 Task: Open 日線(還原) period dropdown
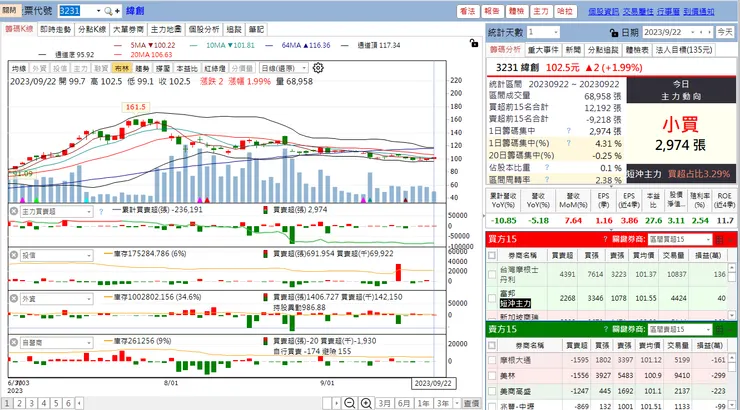tap(304, 68)
